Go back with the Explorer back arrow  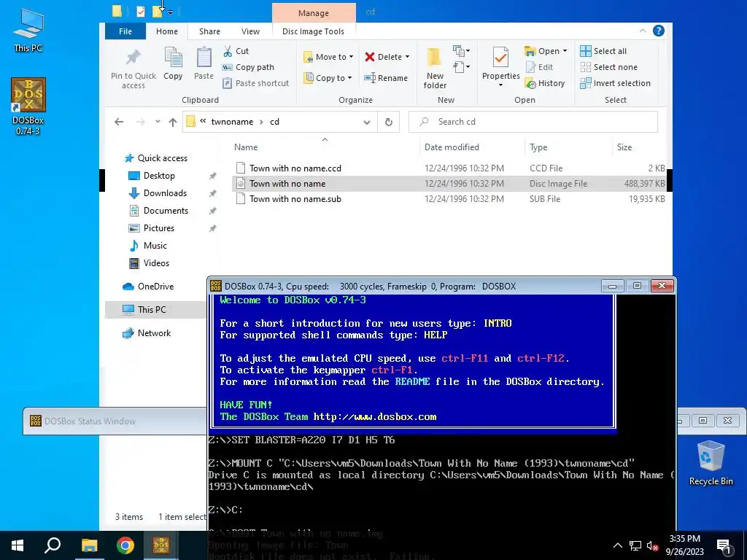tap(119, 122)
